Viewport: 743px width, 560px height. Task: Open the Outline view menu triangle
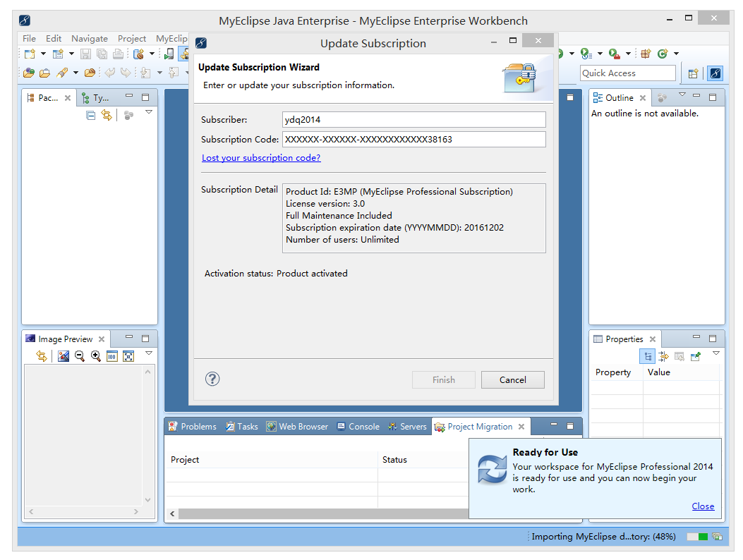[x=682, y=95]
